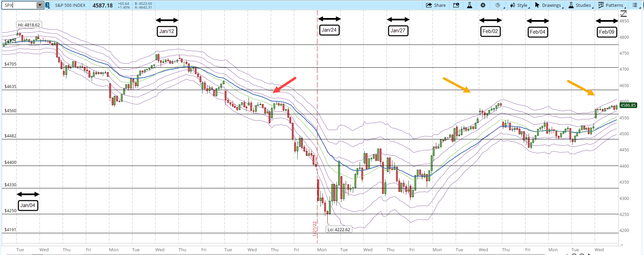Select the $4400 price level label

pyautogui.click(x=10, y=162)
